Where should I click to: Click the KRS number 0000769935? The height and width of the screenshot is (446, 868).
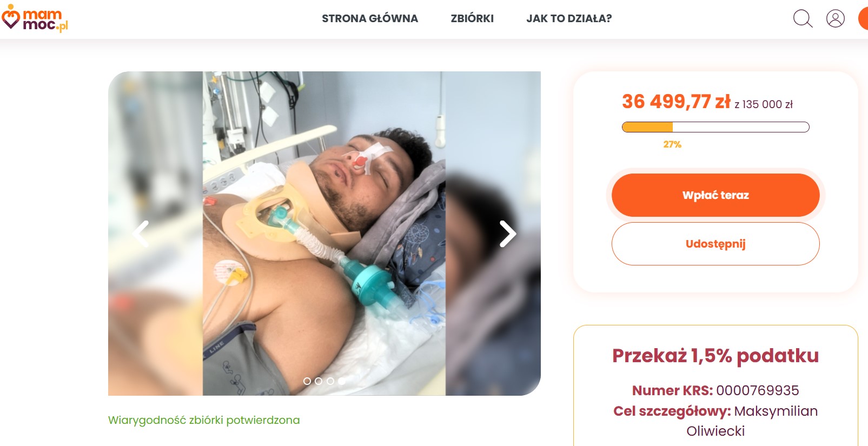click(758, 390)
